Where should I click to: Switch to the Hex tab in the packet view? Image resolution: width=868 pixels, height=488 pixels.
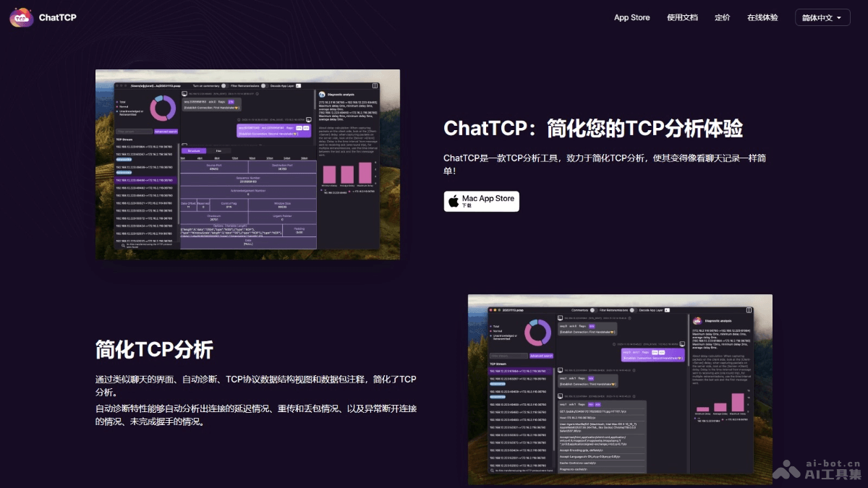(218, 150)
